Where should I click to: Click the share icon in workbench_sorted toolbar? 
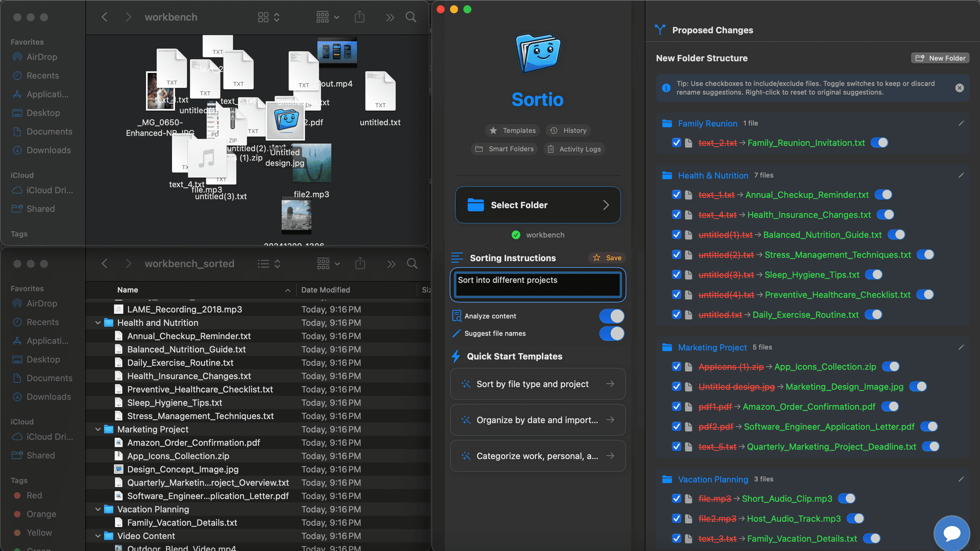point(360,263)
